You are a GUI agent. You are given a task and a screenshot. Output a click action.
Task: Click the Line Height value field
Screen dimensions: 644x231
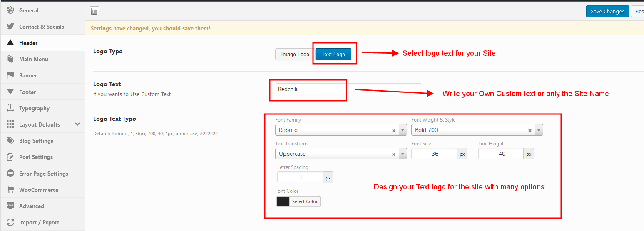point(501,154)
